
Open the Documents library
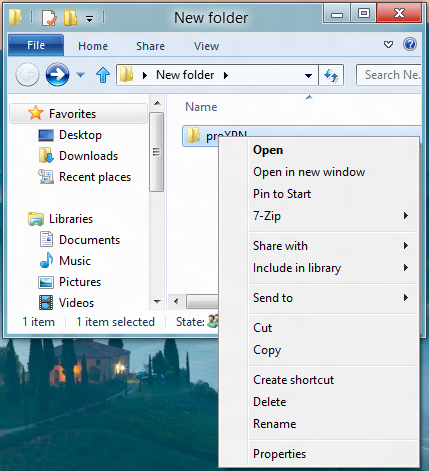pos(89,240)
